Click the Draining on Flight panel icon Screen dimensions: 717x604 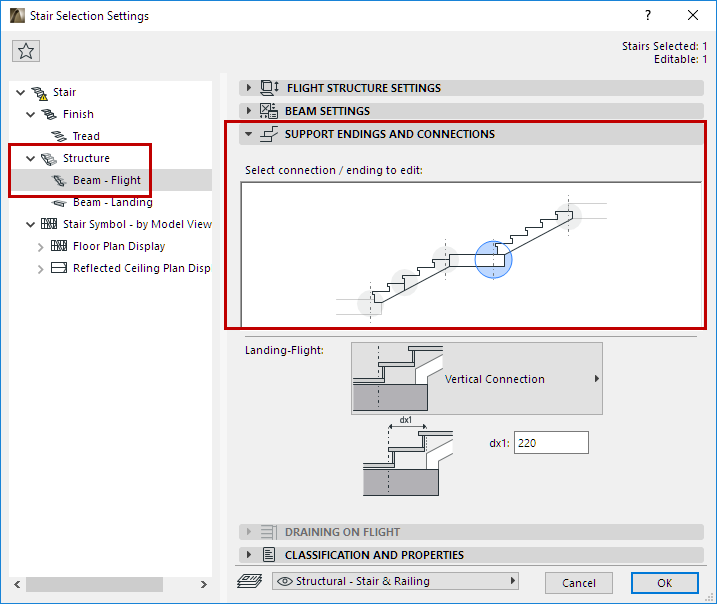click(269, 532)
